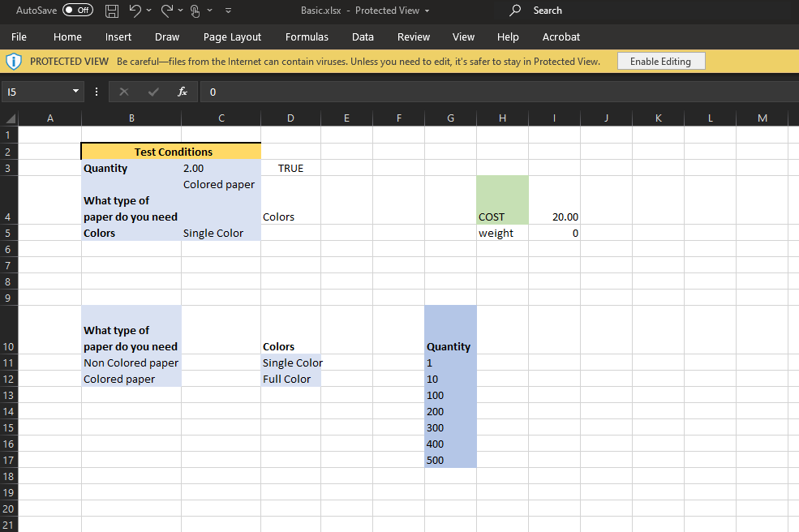Select the bold Quantity label in row 3

click(131, 168)
